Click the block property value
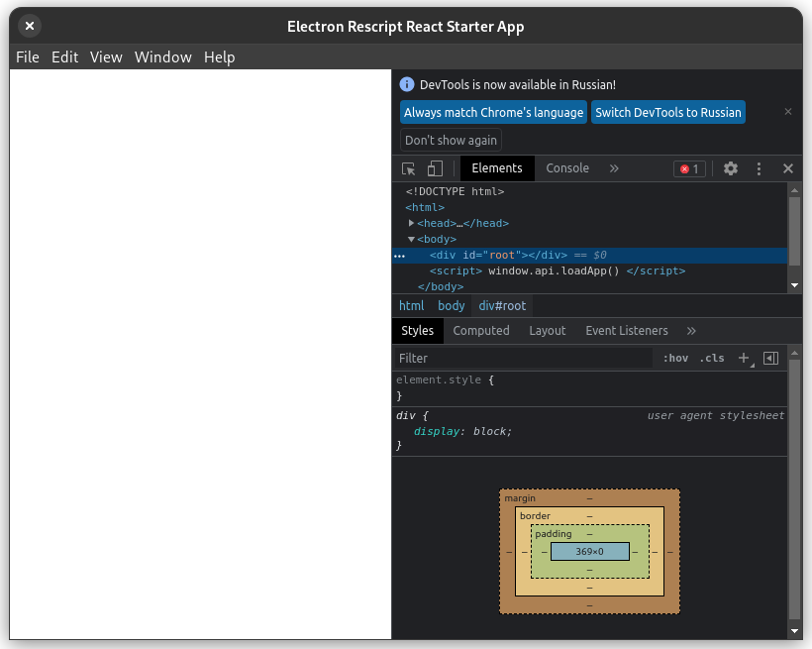Viewport: 812px width, 649px height. [489, 431]
